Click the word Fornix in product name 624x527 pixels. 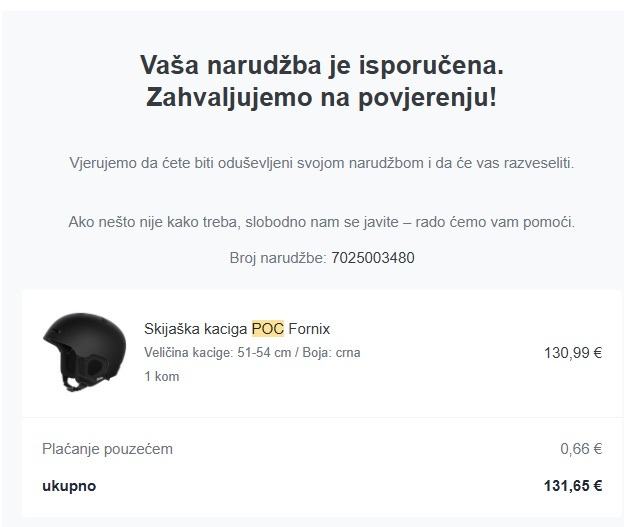(x=309, y=329)
